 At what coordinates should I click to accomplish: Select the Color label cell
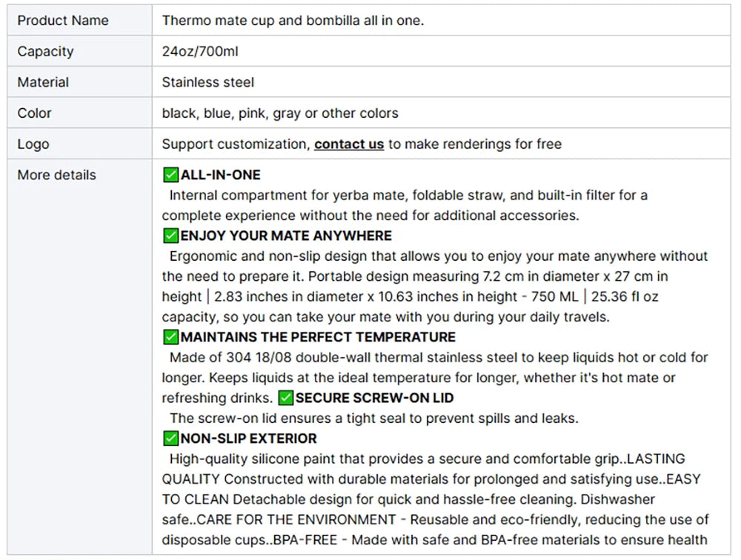pyautogui.click(x=79, y=113)
